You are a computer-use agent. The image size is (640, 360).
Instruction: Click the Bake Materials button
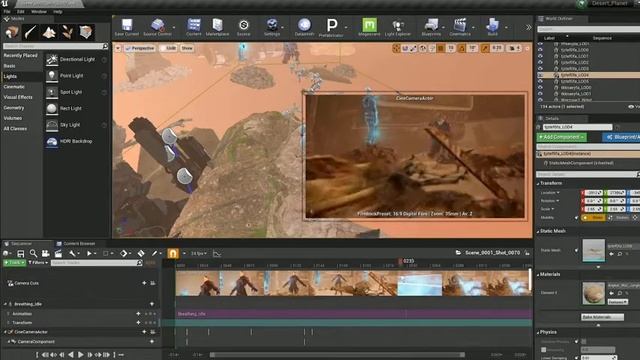pyautogui.click(x=602, y=317)
